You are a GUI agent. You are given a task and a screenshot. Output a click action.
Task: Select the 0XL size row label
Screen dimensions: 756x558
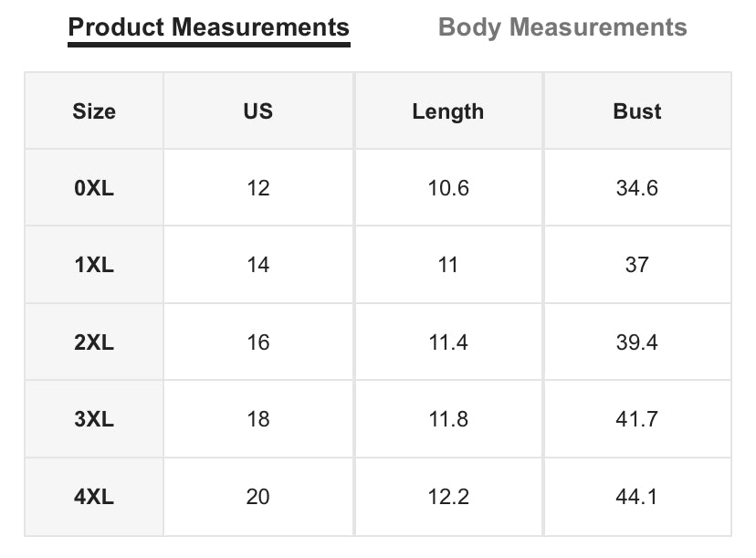pyautogui.click(x=94, y=187)
